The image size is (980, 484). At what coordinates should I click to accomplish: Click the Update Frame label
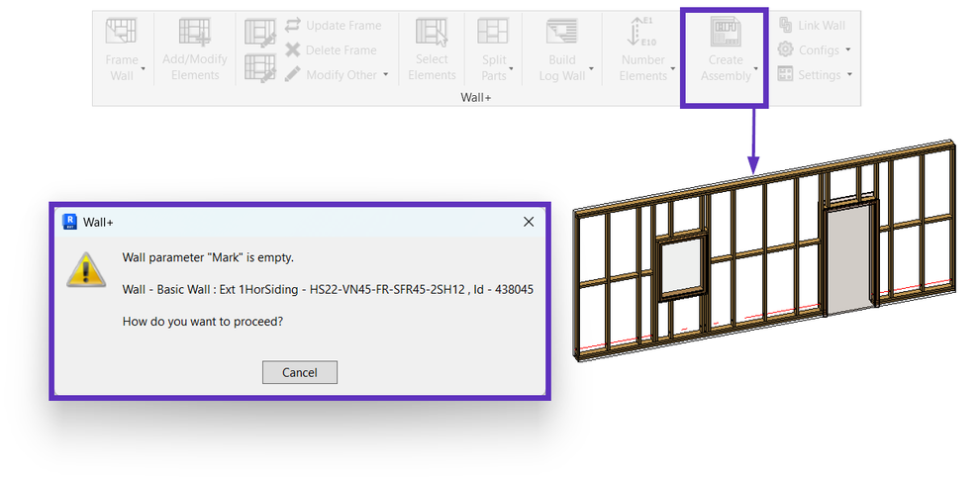343,26
